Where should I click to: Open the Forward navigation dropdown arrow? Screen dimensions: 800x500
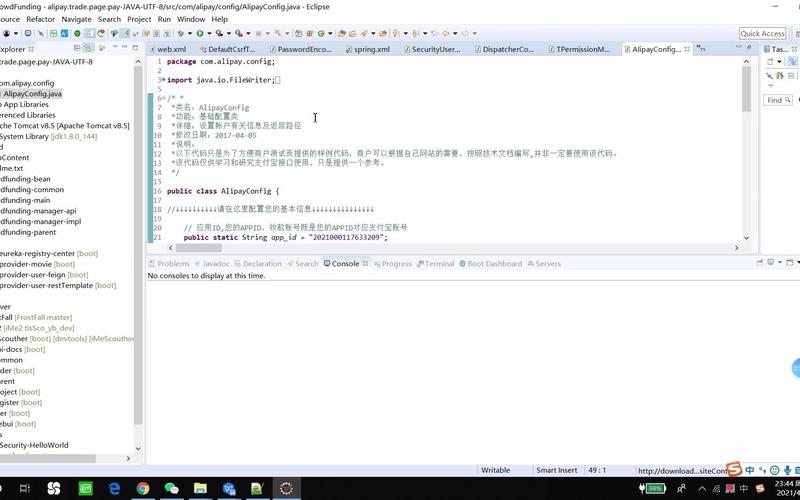(474, 33)
